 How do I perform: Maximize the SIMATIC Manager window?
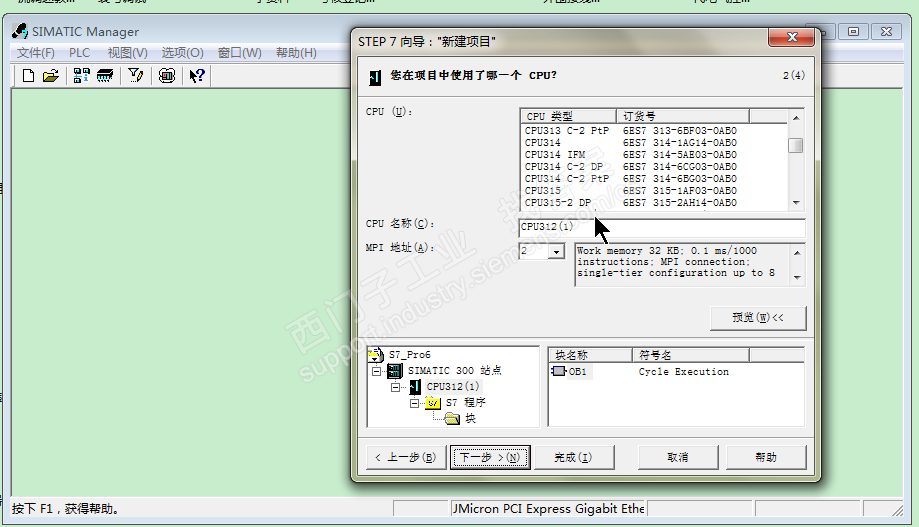853,32
